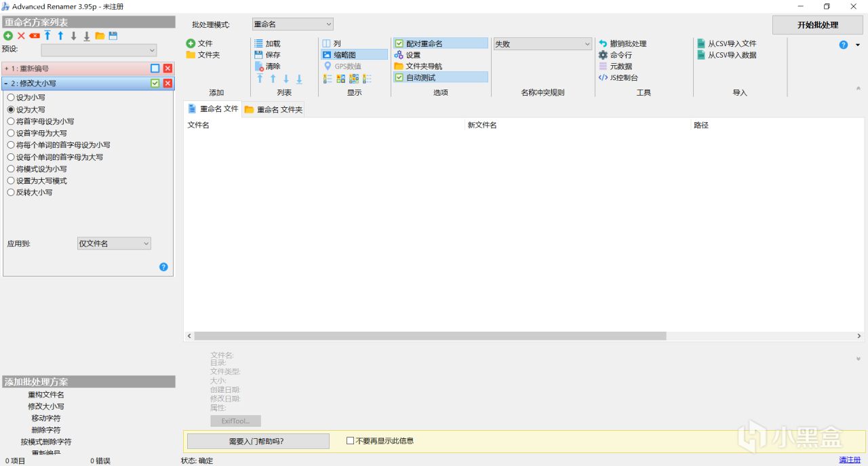Expand the 1: 重新编号 method
The image size is (868, 466).
(6, 69)
